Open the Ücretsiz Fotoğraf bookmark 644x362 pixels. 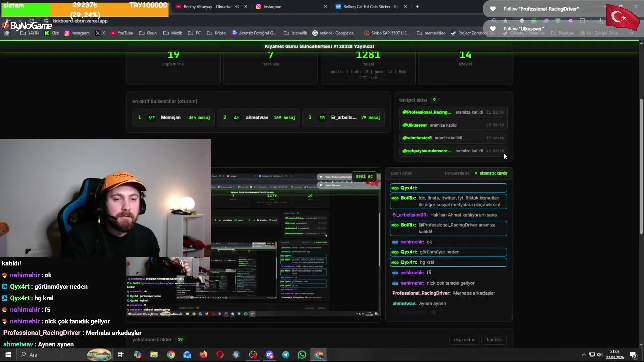[x=254, y=33]
